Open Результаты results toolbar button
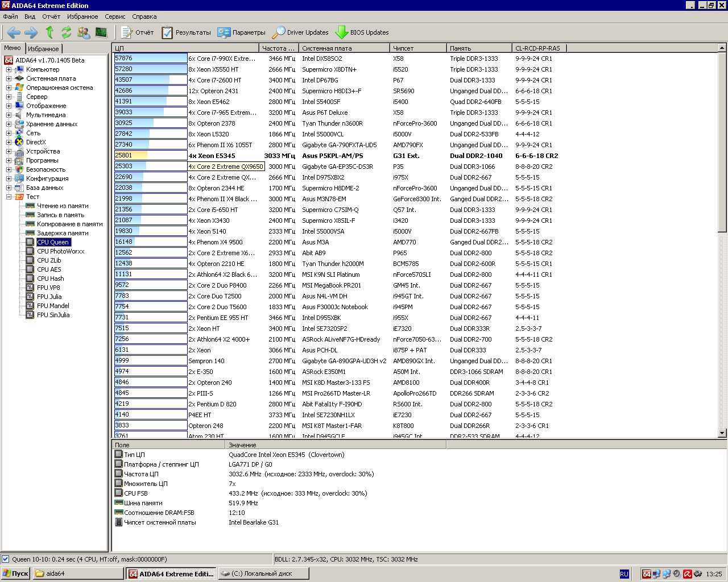Image resolution: width=728 pixels, height=582 pixels. pos(186,32)
